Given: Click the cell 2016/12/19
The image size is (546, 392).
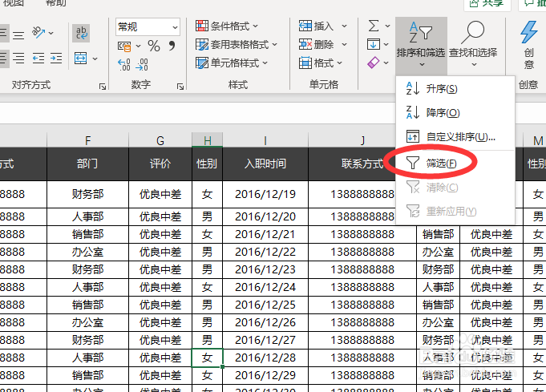Looking at the screenshot, I should click(x=265, y=194).
